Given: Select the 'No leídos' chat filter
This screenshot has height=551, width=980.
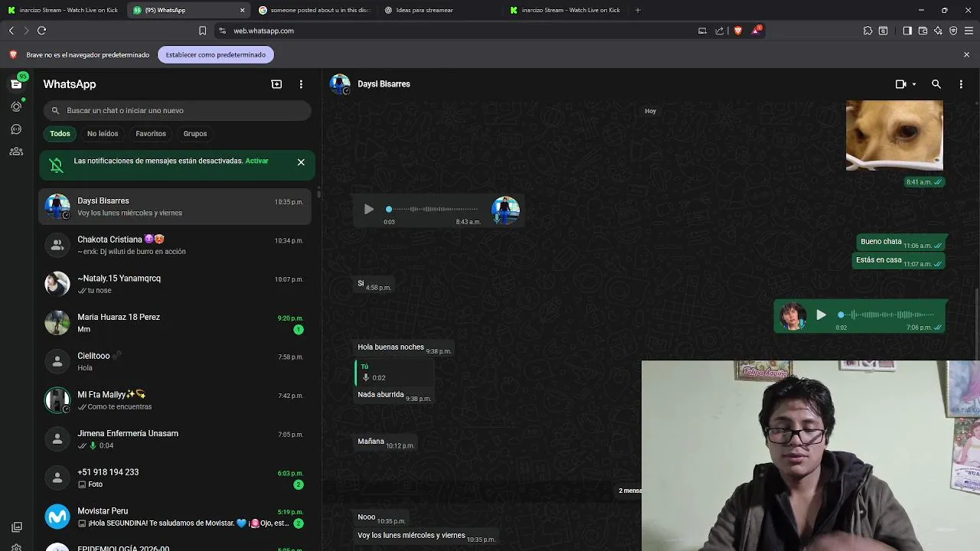Looking at the screenshot, I should (x=103, y=134).
